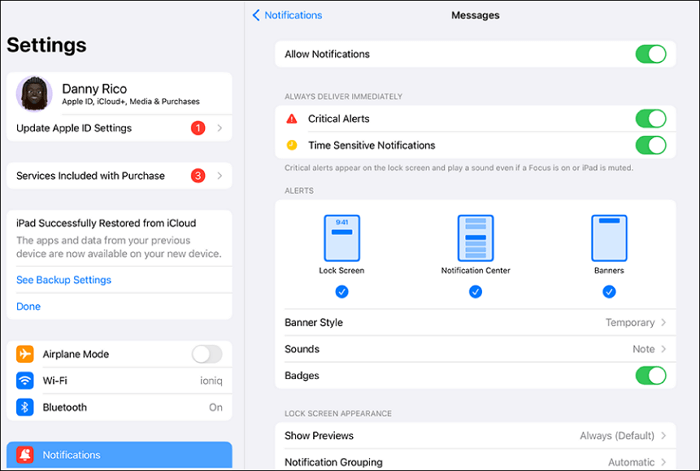Open Notification Grouping chevron beside Automatic
Screen dimensions: 700x471
point(663,462)
